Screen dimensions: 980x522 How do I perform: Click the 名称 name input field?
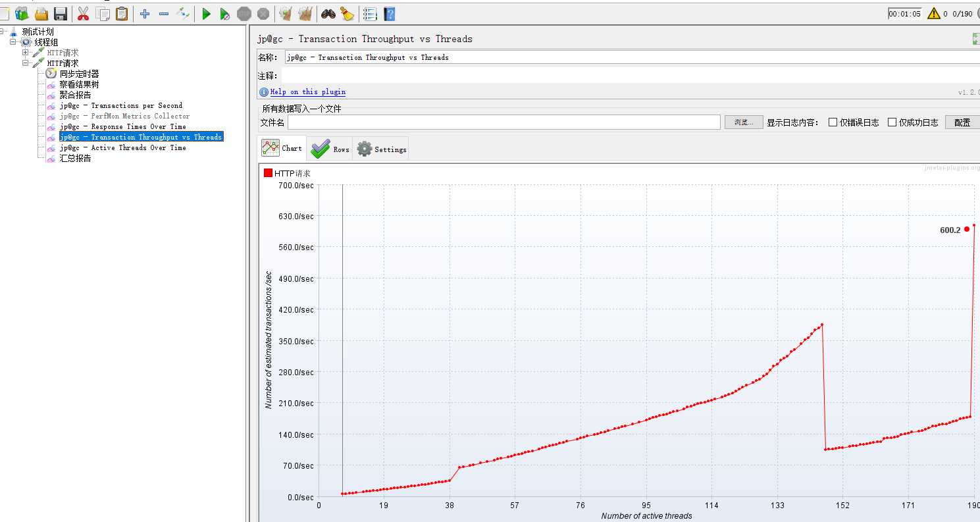pyautogui.click(x=632, y=57)
